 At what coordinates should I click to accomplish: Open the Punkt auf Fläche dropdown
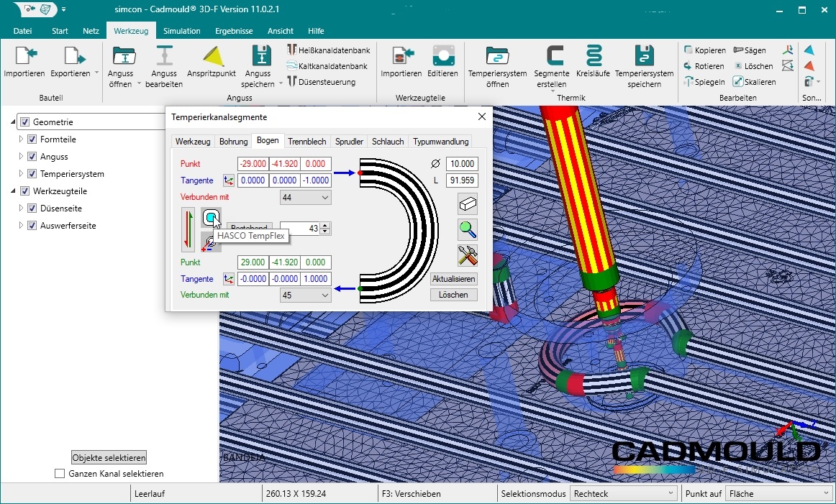tap(779, 494)
